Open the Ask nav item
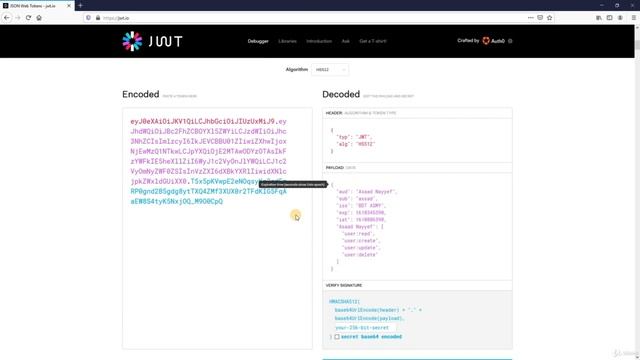Viewport: 640px width, 360px height. [x=345, y=41]
